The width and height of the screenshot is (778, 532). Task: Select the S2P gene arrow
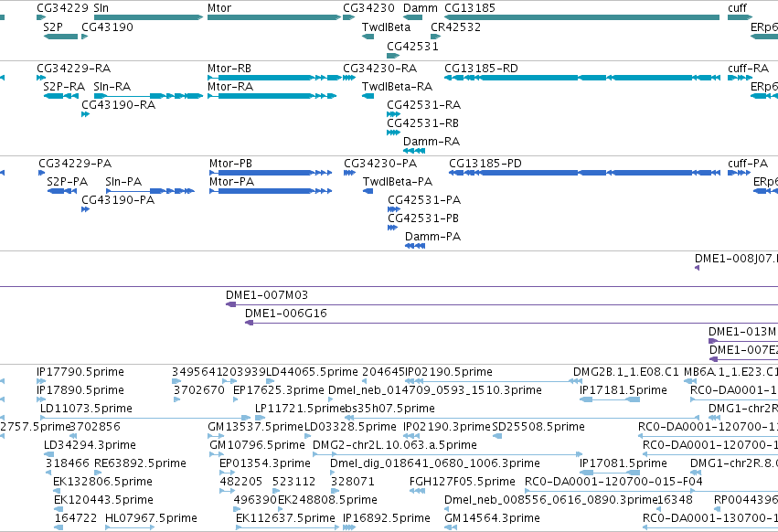click(60, 37)
